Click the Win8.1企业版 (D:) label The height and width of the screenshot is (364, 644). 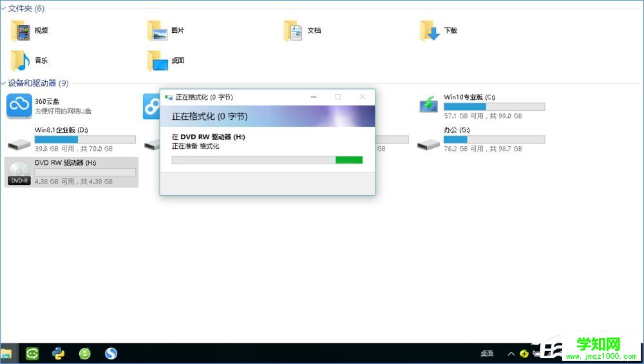pyautogui.click(x=61, y=130)
